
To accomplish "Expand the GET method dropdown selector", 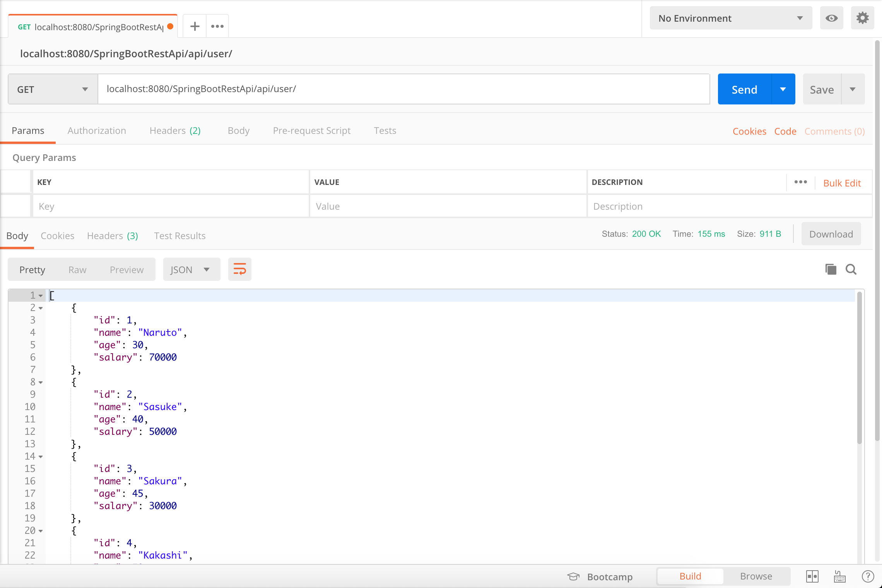I will coord(83,89).
